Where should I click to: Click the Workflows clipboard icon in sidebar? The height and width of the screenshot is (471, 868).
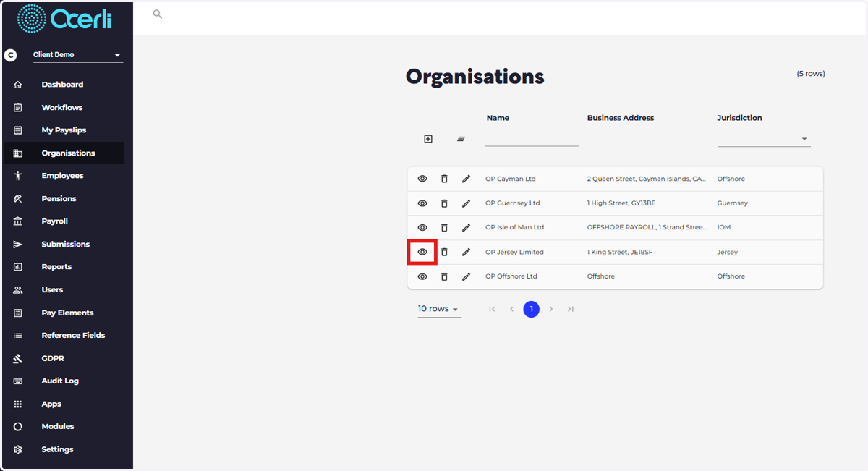[x=18, y=108]
